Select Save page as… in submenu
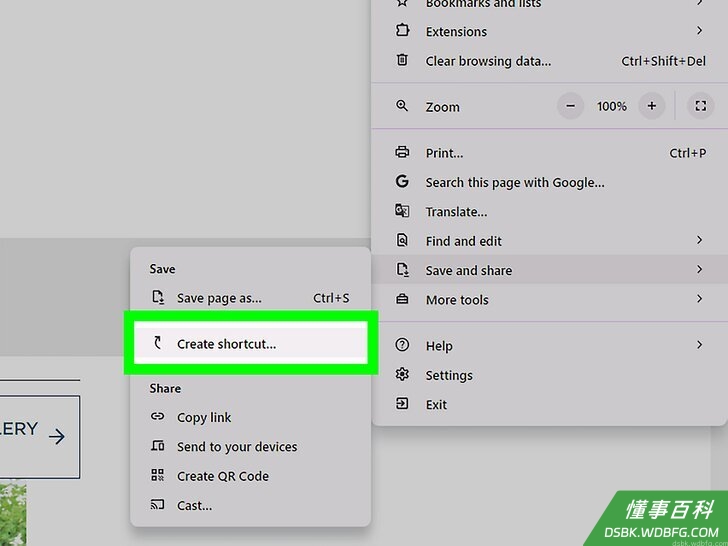This screenshot has width=728, height=546. point(251,298)
